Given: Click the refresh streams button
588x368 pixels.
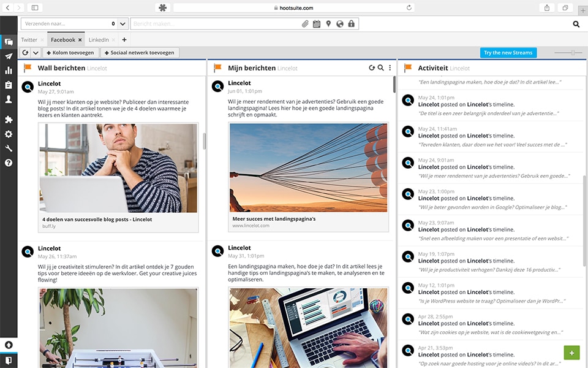Looking at the screenshot, I should (x=25, y=53).
